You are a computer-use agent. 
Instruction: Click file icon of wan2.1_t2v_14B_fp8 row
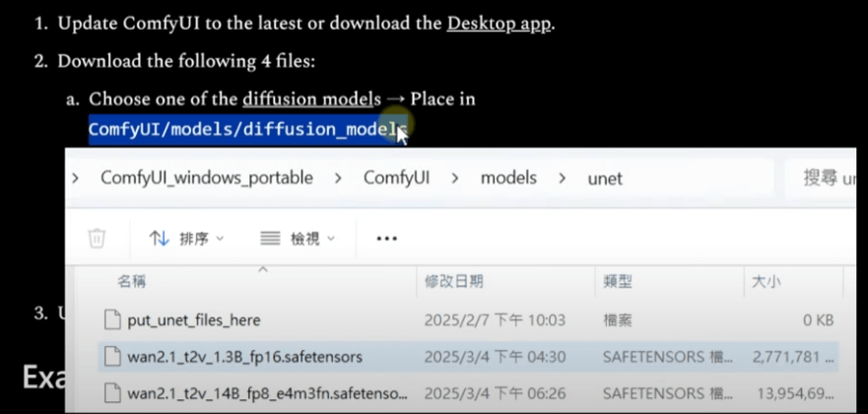tap(112, 393)
